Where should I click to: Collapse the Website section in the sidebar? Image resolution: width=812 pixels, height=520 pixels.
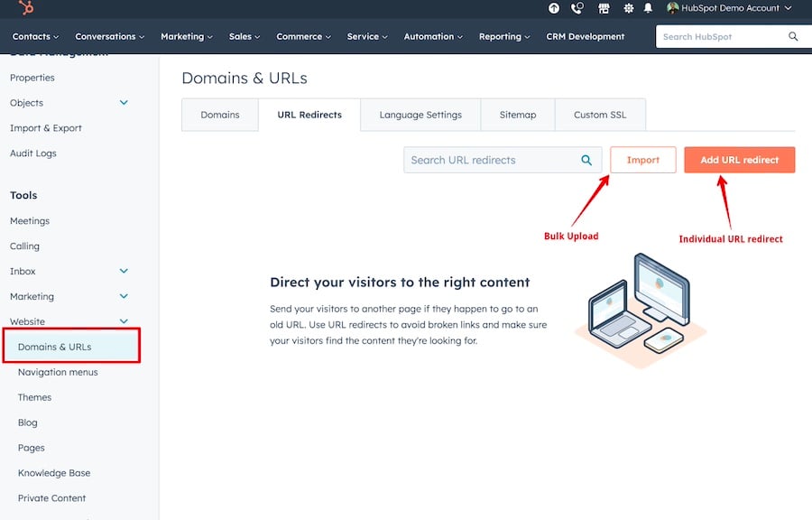(x=124, y=321)
